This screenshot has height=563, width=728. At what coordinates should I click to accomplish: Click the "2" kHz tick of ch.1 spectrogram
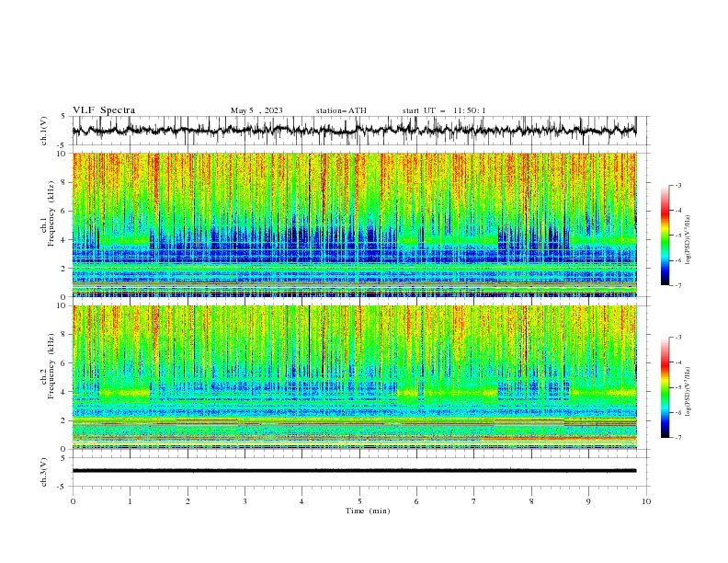tap(63, 269)
